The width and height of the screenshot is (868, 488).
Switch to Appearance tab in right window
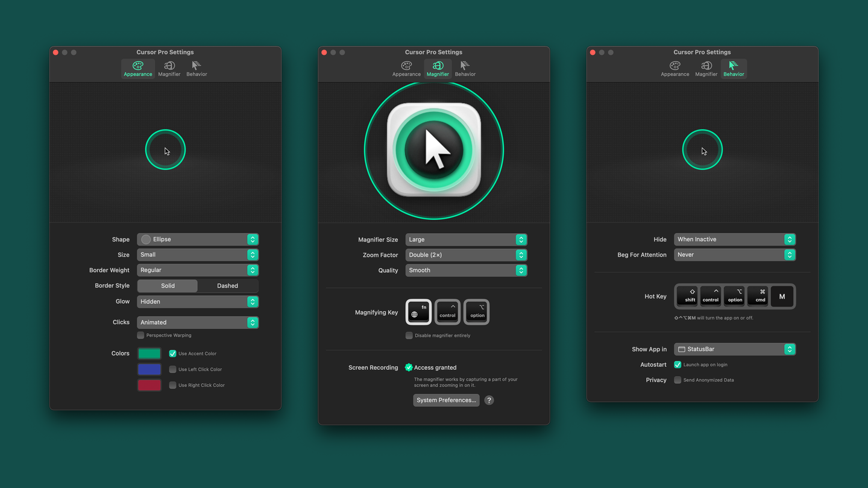(x=675, y=69)
